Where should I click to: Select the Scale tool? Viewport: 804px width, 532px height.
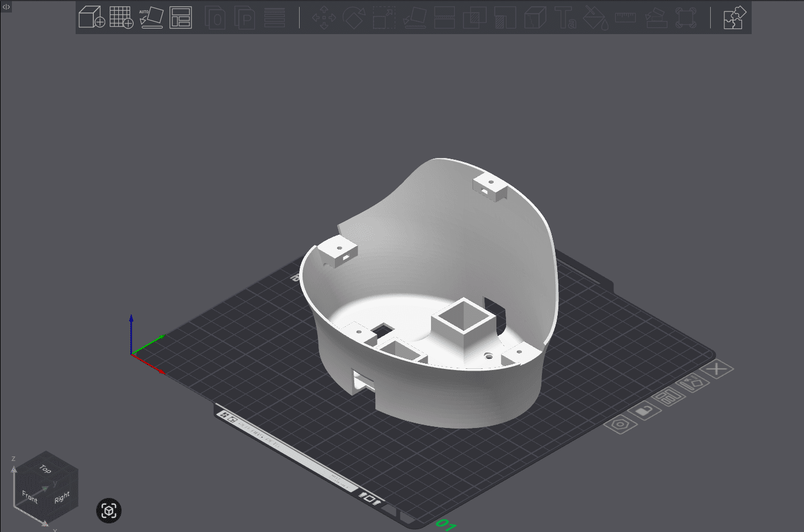383,18
